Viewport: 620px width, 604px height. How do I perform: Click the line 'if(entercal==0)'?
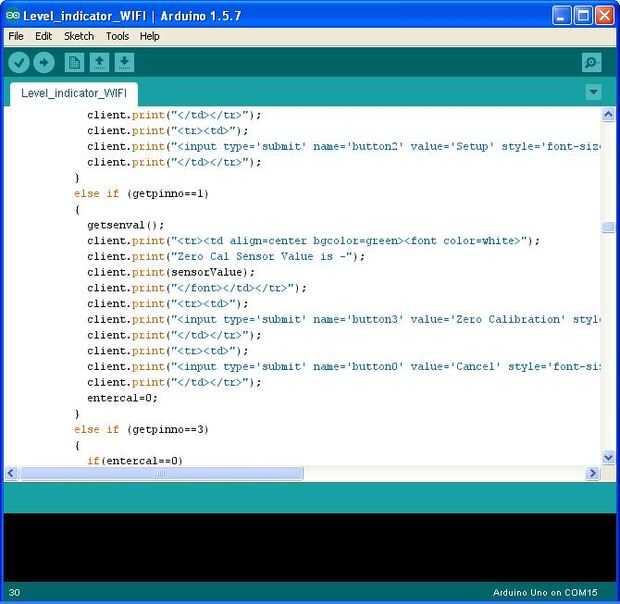pyautogui.click(x=135, y=461)
